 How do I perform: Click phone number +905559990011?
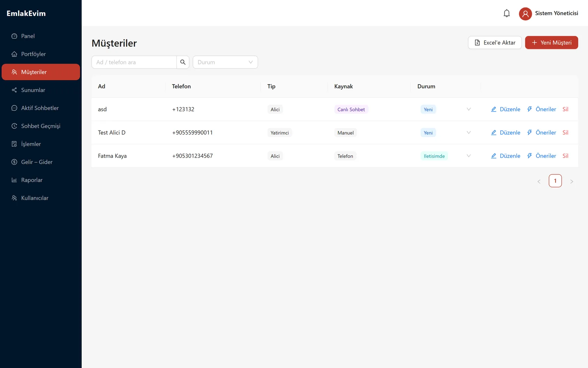point(192,132)
